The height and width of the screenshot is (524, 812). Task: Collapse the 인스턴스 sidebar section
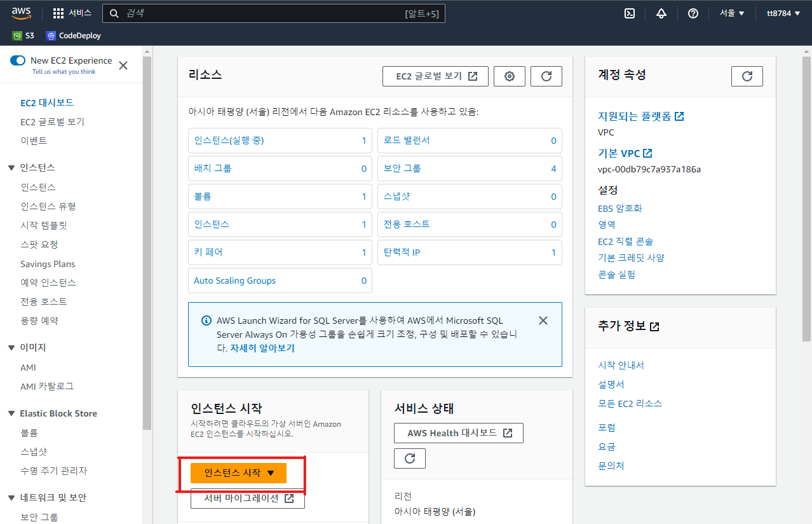pos(11,168)
